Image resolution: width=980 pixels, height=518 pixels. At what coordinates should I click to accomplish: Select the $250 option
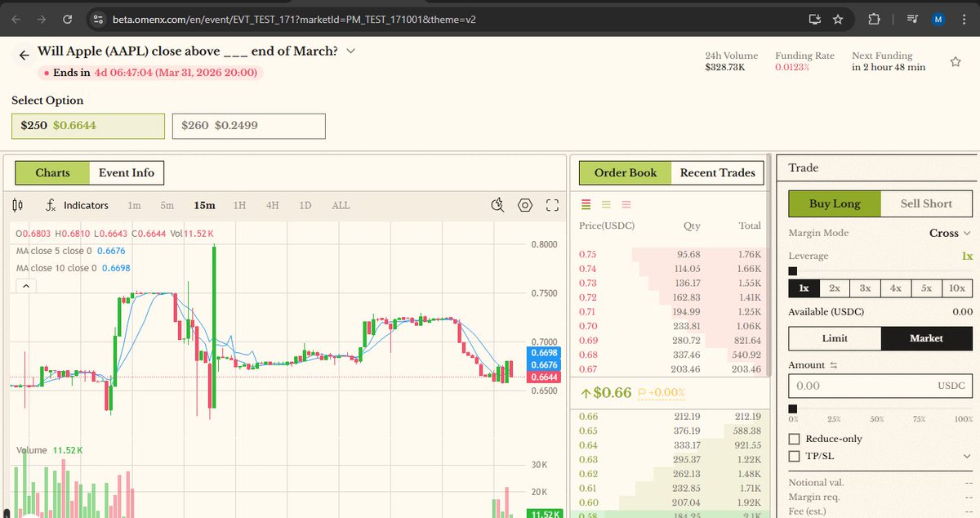88,126
